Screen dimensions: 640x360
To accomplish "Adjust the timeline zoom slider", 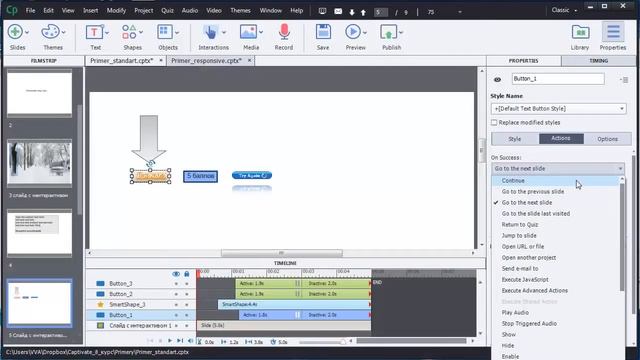I will 342,342.
